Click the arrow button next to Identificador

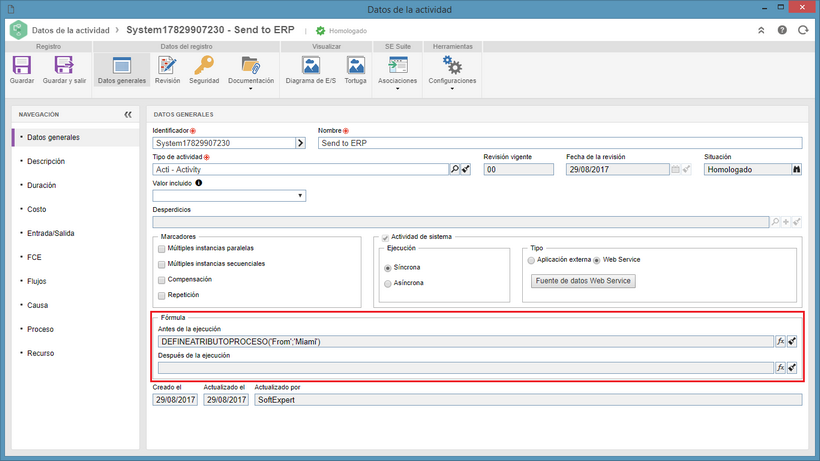click(x=300, y=143)
